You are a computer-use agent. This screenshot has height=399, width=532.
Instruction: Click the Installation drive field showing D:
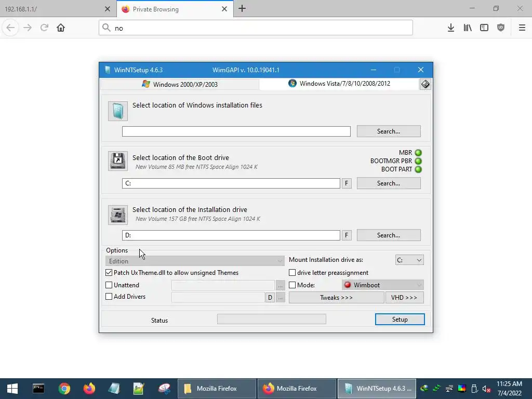[231, 235]
